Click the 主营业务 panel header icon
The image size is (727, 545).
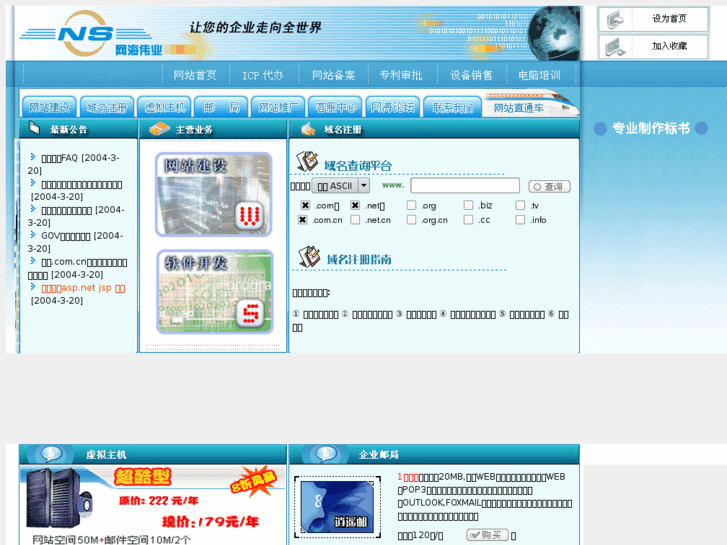coord(159,128)
